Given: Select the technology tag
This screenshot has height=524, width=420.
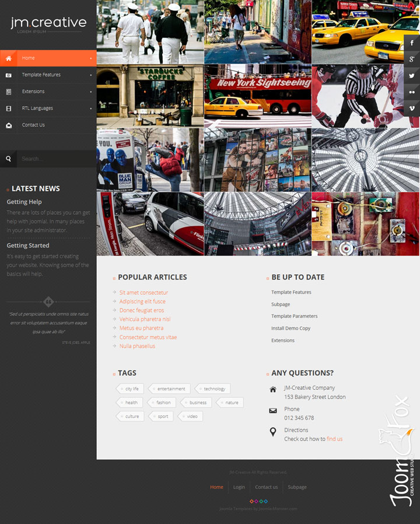Looking at the screenshot, I should 212,389.
